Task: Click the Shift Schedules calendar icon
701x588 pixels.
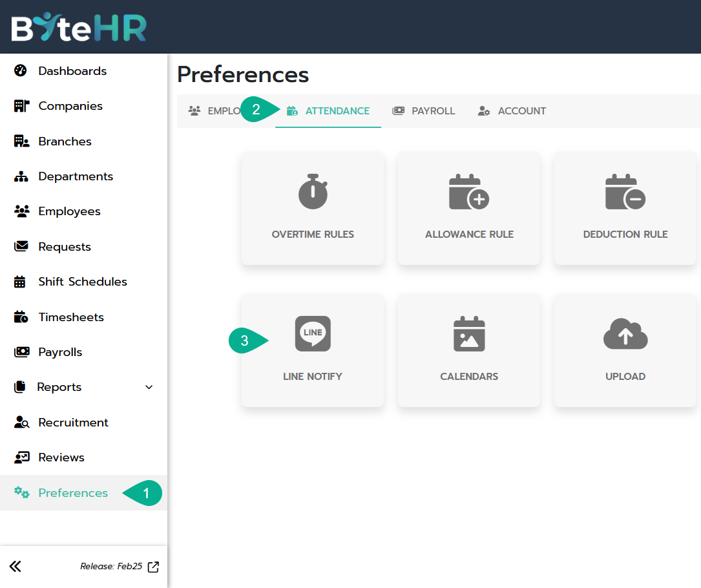Action: [x=19, y=282]
